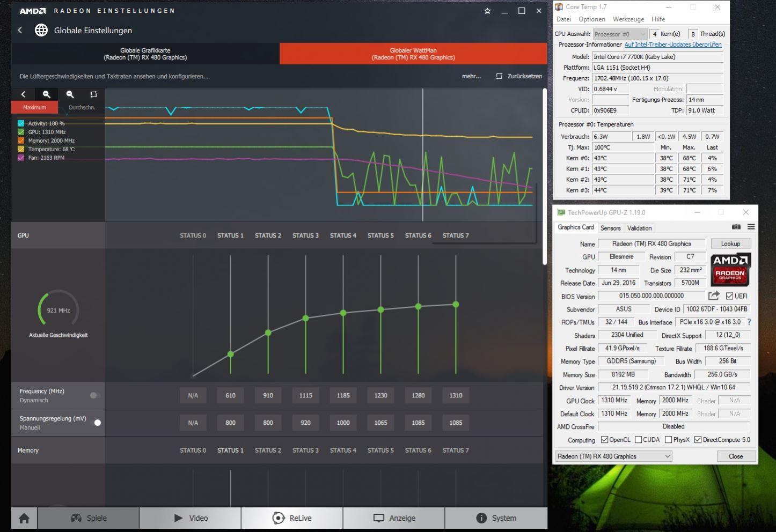Click the Status 4 voltage field 1000

(343, 423)
